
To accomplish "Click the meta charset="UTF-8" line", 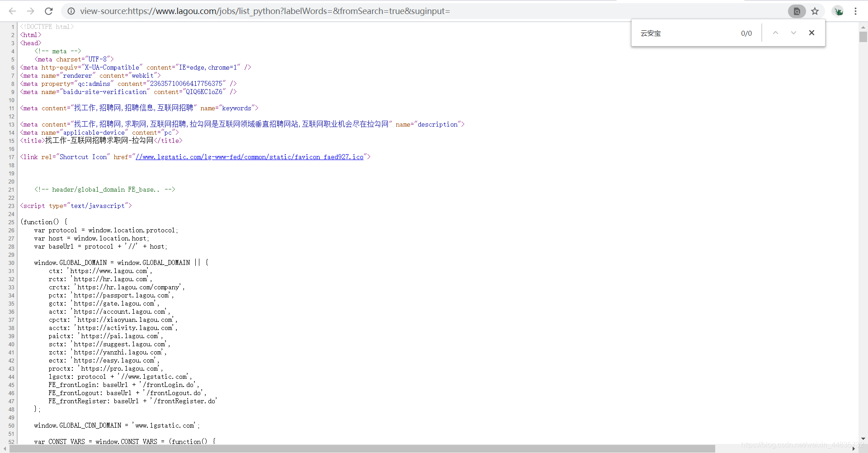I will tap(74, 59).
